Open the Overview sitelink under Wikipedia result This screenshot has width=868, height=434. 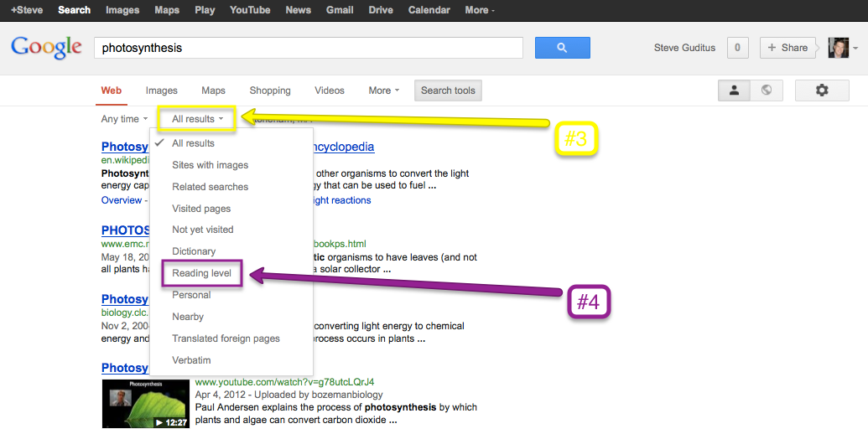(122, 200)
